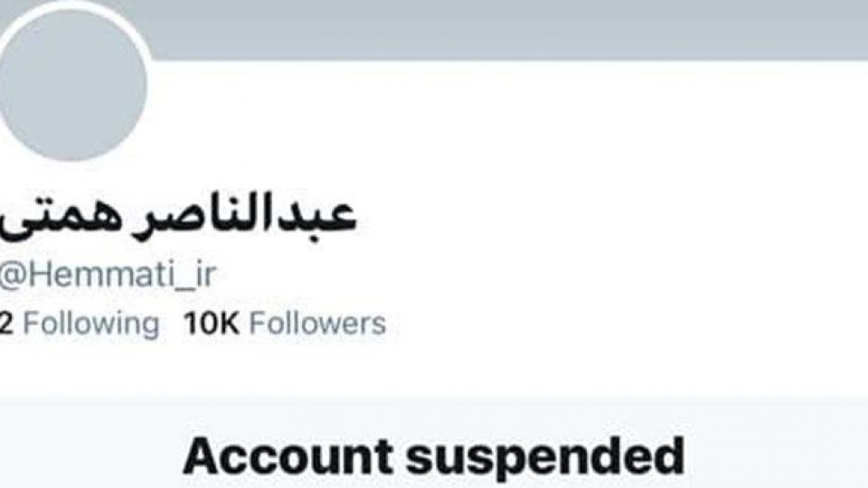Screen dimensions: 868x488
Task: Click the first Arabic word عبدالناصر
Action: (245, 215)
